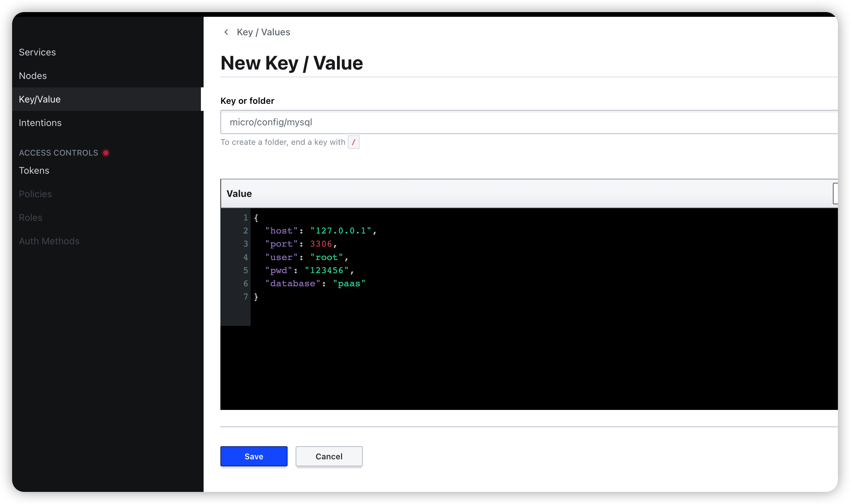850x504 pixels.
Task: Click the "host" key in the JSON
Action: coord(281,230)
